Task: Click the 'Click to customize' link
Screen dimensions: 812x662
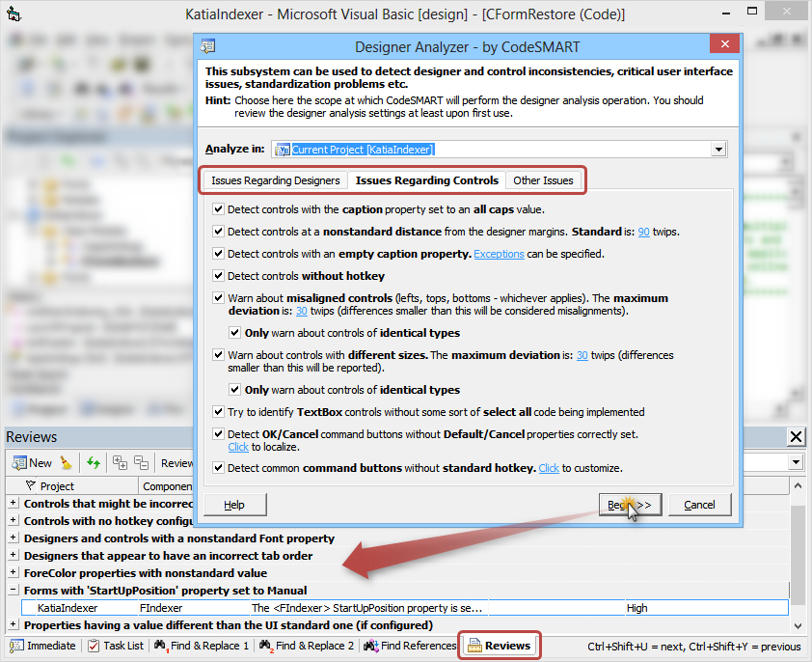Action: pos(549,468)
